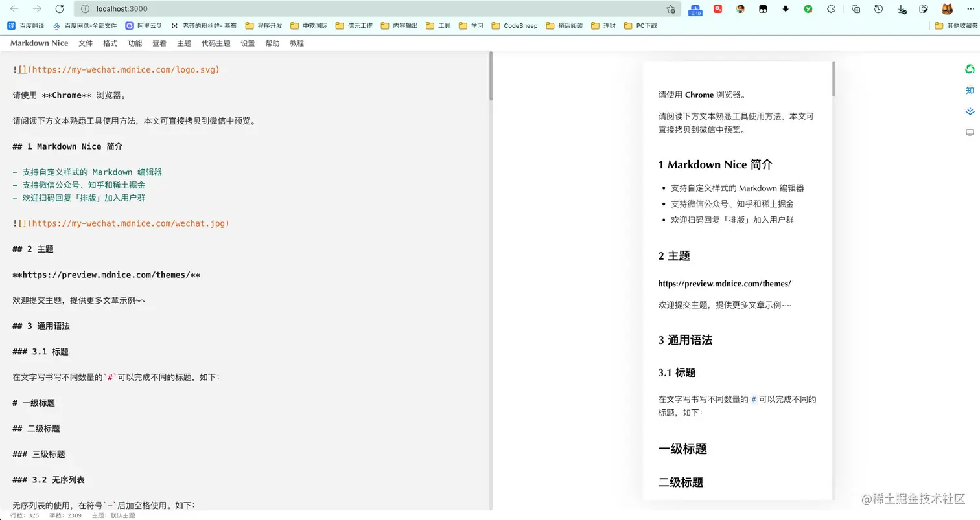Open browser downloads icon

pyautogui.click(x=902, y=9)
